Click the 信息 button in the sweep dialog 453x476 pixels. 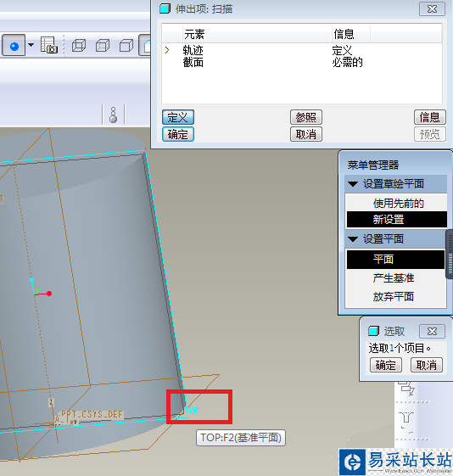point(429,117)
